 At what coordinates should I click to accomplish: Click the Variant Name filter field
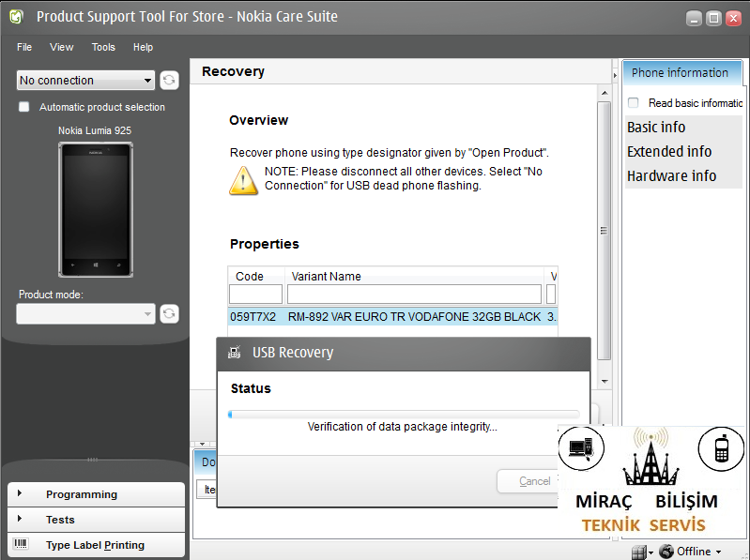(x=414, y=295)
